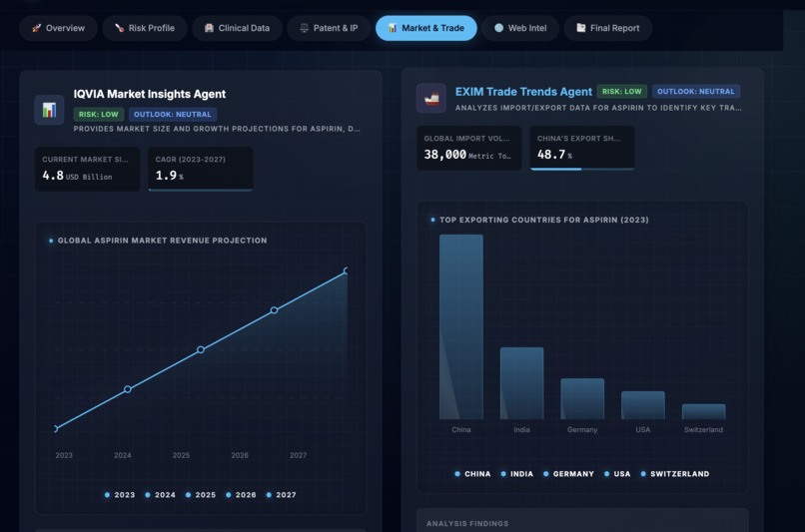Viewport: 805px width, 532px height.
Task: Click the rocket icon on Overview
Action: click(x=36, y=28)
